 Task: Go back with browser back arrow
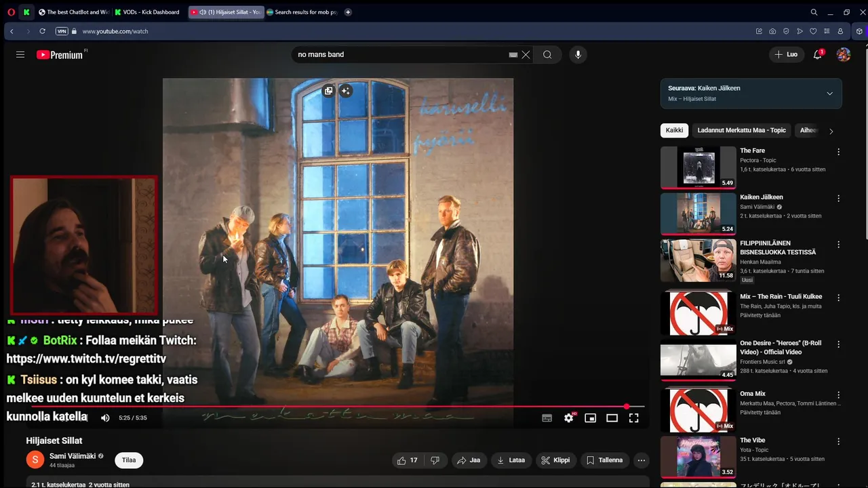(12, 31)
